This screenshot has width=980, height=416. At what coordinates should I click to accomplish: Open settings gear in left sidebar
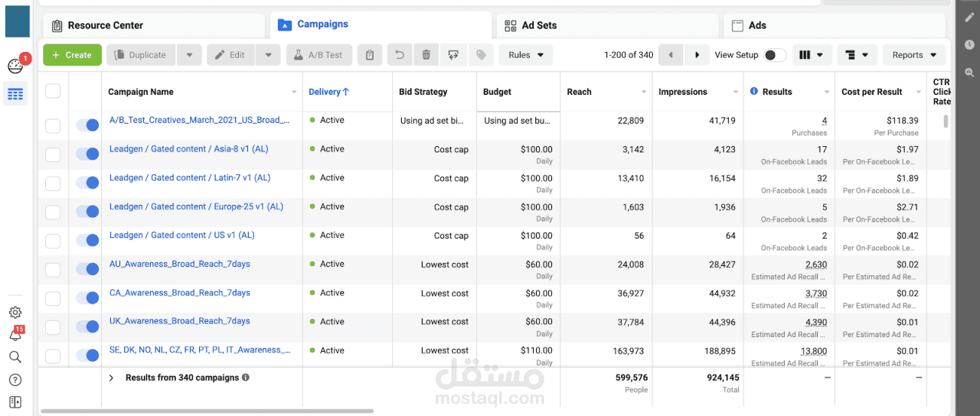[x=15, y=313]
